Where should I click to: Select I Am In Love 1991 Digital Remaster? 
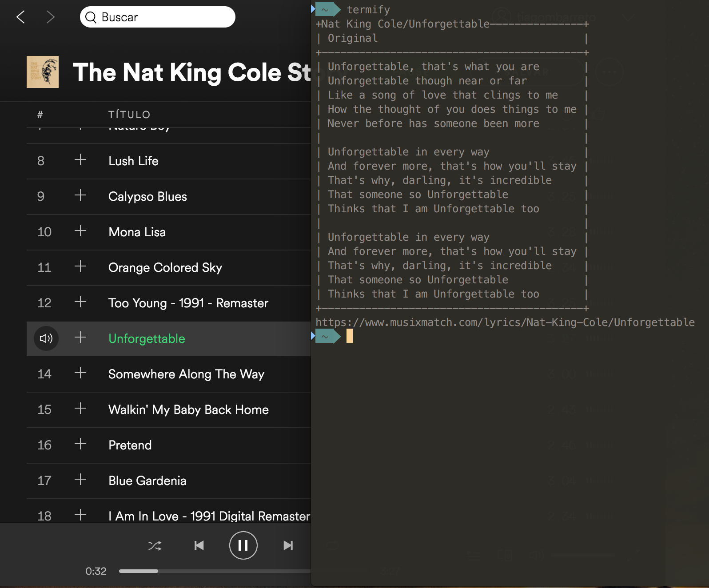click(209, 516)
